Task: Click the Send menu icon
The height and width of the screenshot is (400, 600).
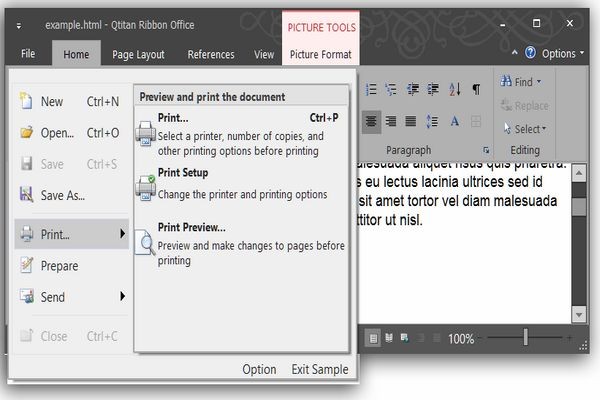Action: [x=27, y=296]
